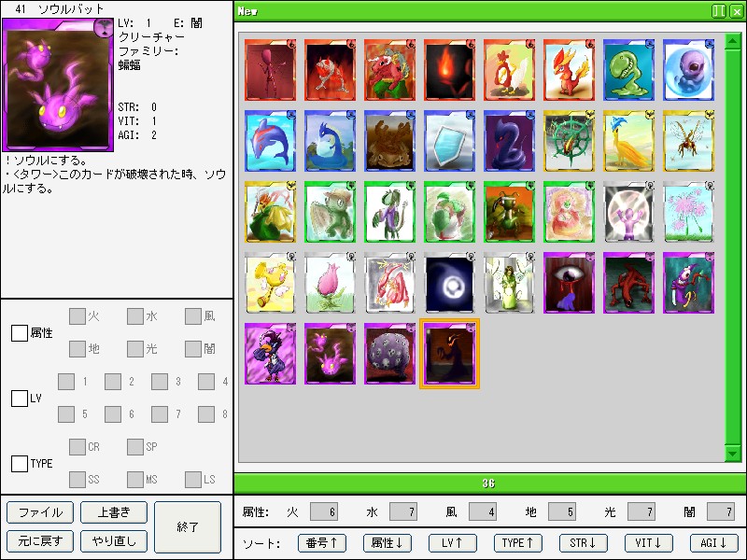
Task: Choose the purple octopus in bubble card
Action: (688, 70)
